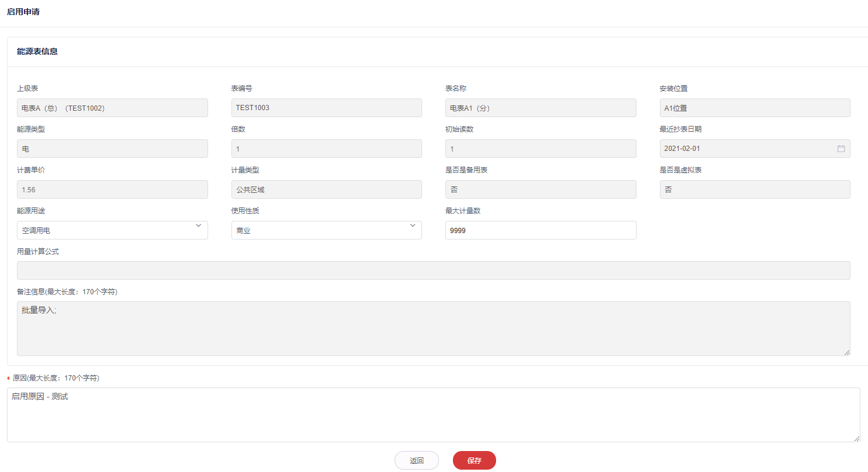Grab the resize handle of 备注信息 textarea
868x472 pixels.
coord(847,353)
